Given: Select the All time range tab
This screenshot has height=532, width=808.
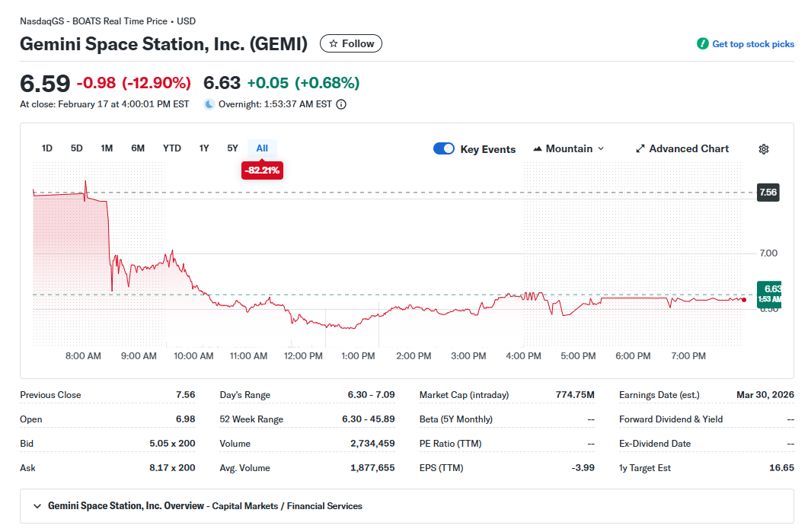Looking at the screenshot, I should tap(262, 148).
